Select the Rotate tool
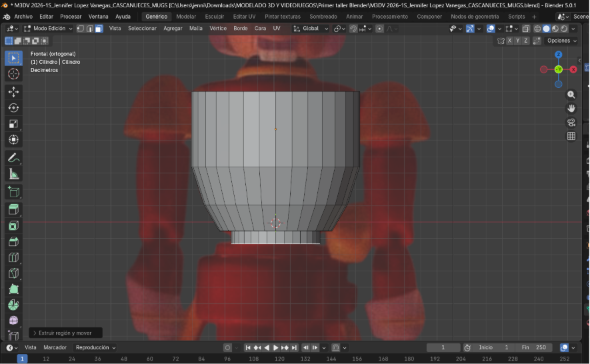The image size is (590, 364). (x=13, y=107)
